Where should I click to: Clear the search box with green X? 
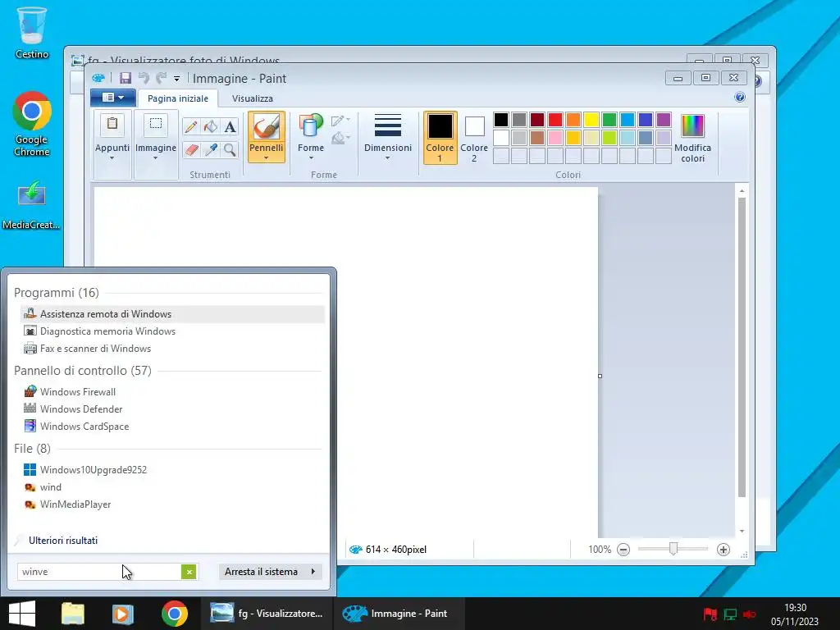pyautogui.click(x=189, y=572)
